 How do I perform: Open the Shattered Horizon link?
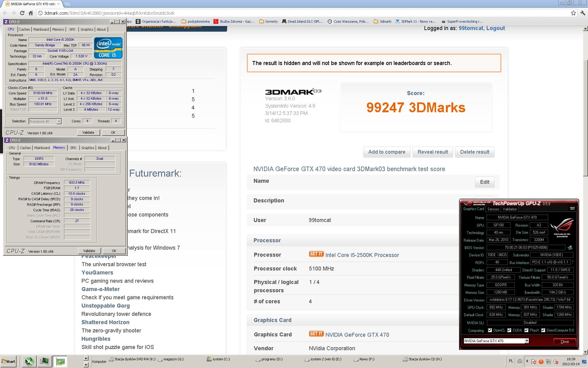coord(105,322)
